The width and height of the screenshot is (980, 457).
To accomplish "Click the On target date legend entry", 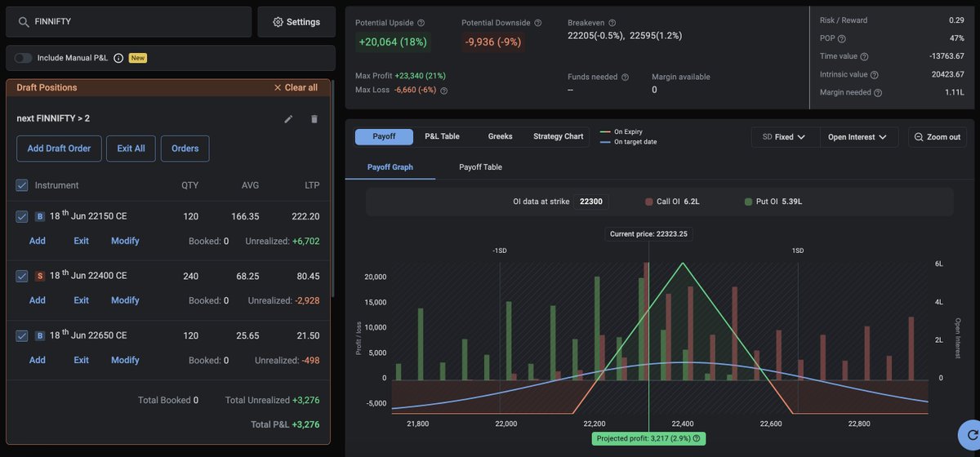I will [629, 142].
